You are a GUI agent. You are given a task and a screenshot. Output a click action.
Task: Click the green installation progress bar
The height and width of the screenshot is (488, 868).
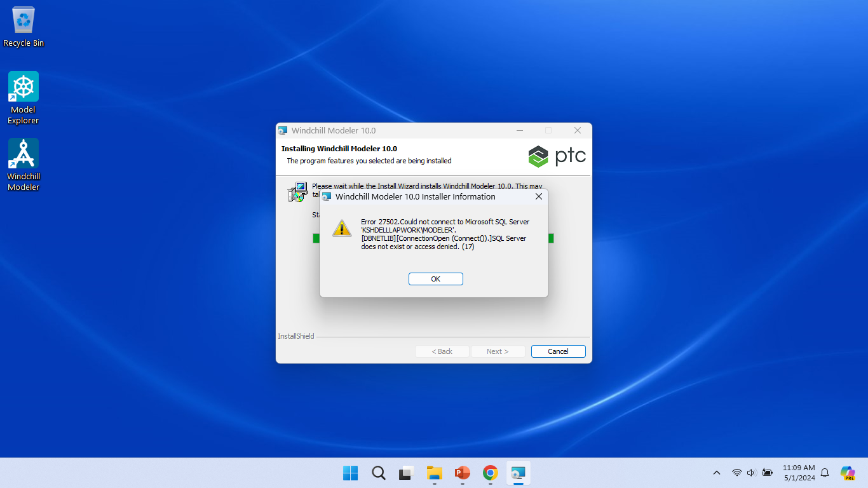click(316, 238)
